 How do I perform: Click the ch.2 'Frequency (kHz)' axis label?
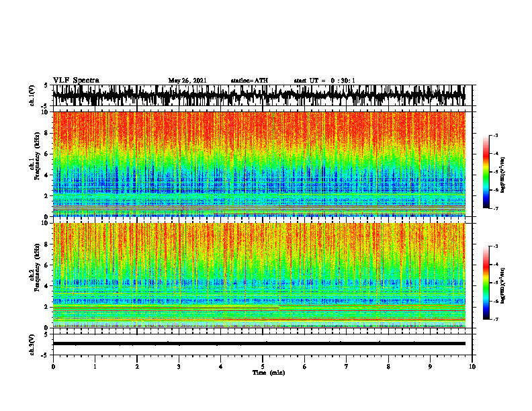[x=37, y=267]
